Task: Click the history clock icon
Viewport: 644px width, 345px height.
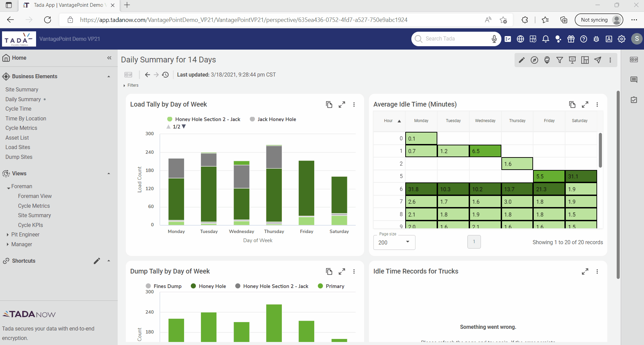Action: point(165,75)
